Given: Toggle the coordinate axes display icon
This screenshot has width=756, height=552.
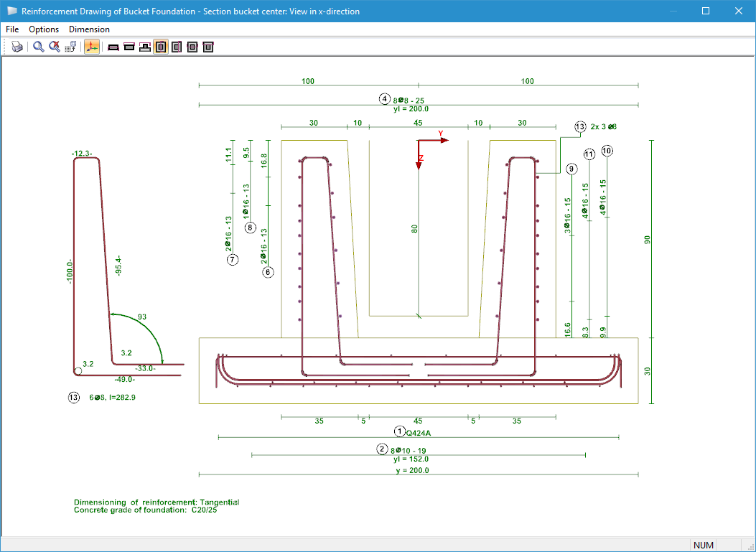Looking at the screenshot, I should (x=92, y=47).
